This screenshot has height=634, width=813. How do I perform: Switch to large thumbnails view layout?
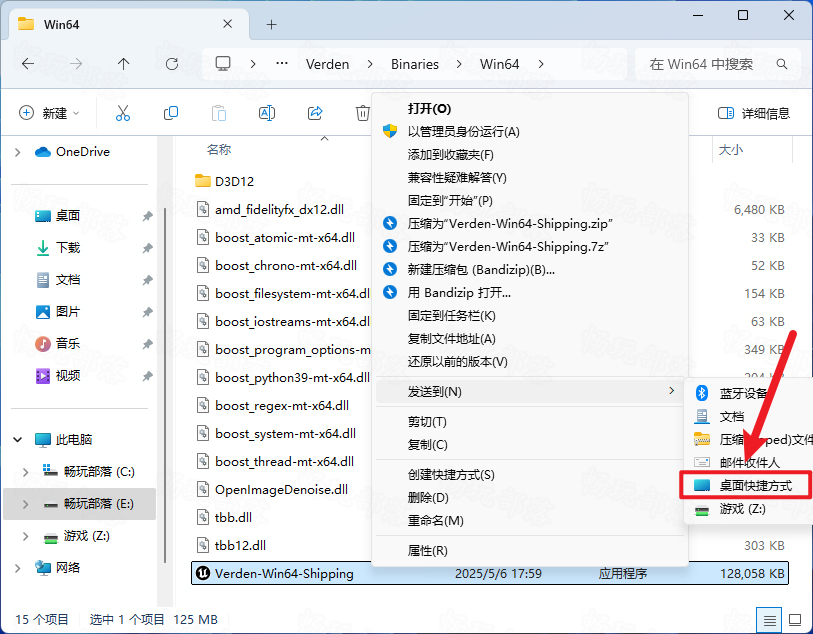click(795, 619)
